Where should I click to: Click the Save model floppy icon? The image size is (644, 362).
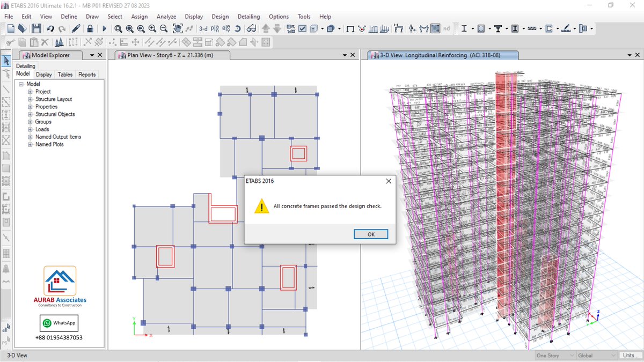[36, 28]
